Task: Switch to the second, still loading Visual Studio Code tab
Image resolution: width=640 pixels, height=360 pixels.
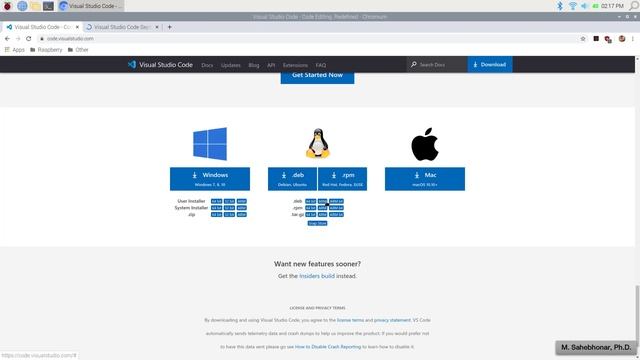Action: [x=122, y=27]
